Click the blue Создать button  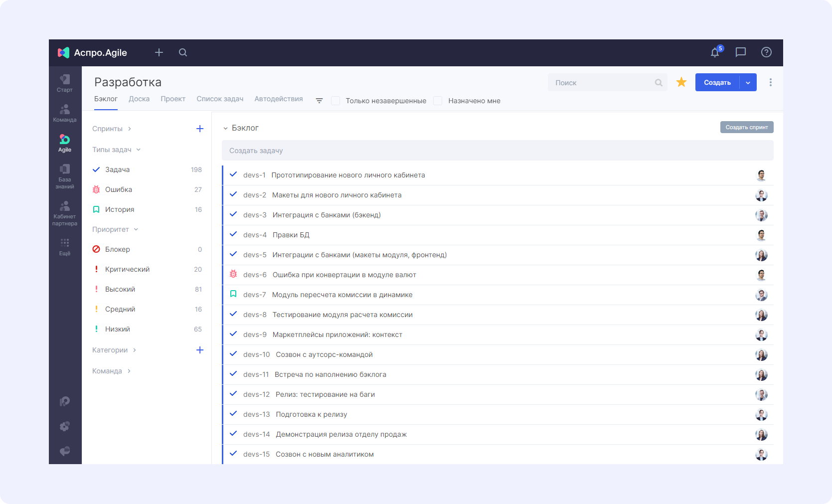[717, 82]
